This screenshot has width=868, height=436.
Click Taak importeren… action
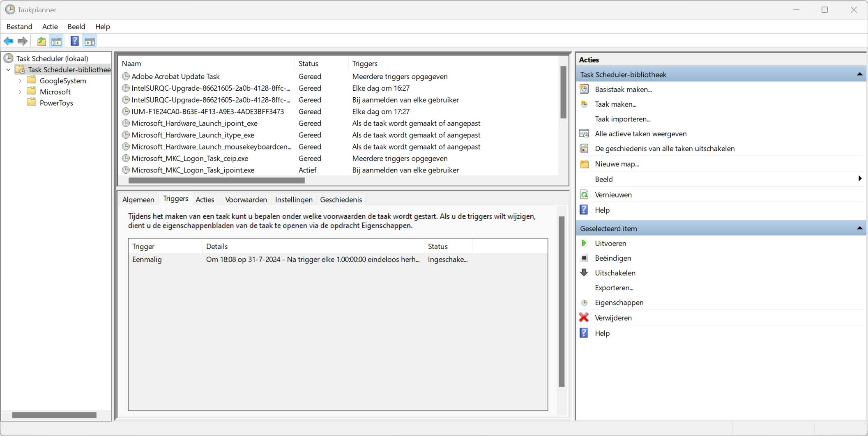[x=623, y=119]
